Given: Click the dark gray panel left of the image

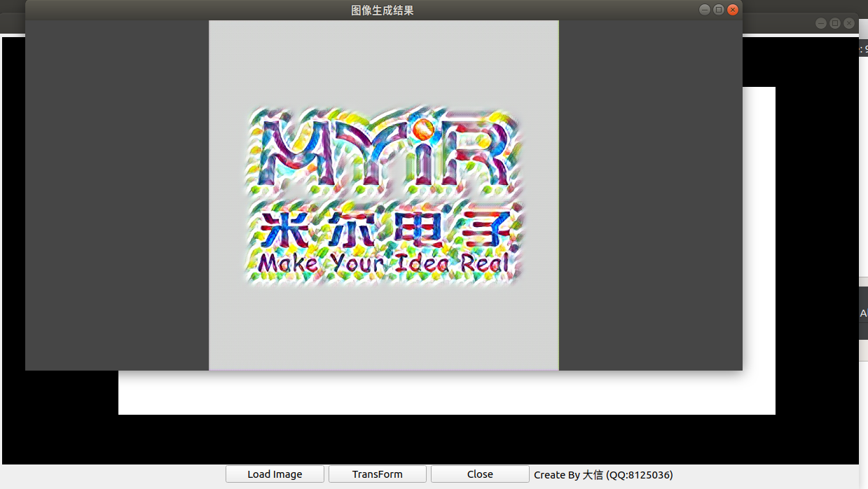Looking at the screenshot, I should 116,195.
